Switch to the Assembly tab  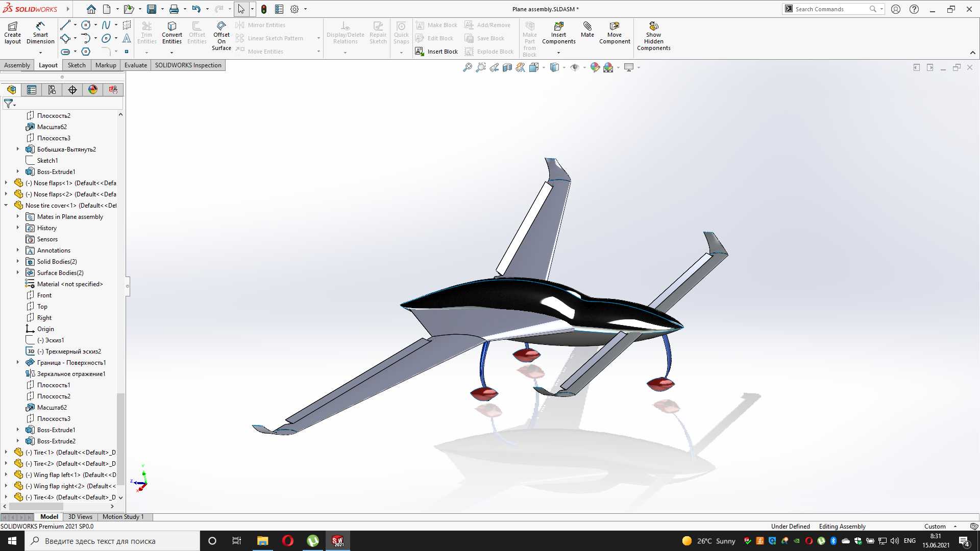(x=17, y=65)
